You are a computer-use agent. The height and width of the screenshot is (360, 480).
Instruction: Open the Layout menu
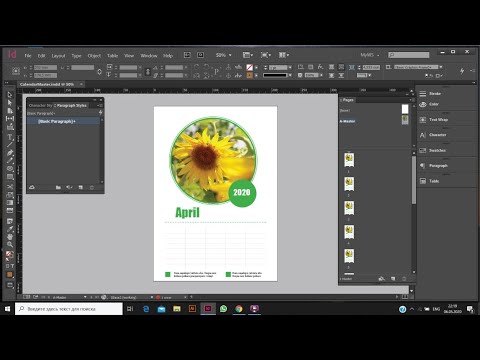58,56
